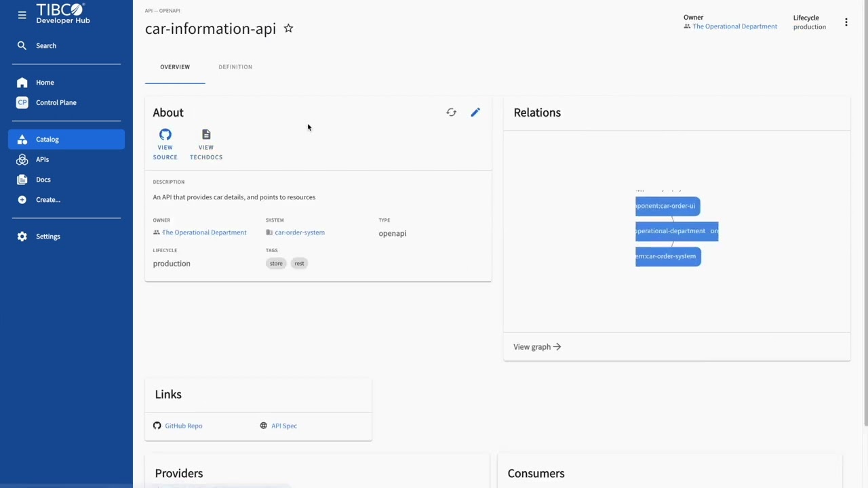Open The Operational Department link in About
This screenshot has width=868, height=488.
[x=204, y=232]
